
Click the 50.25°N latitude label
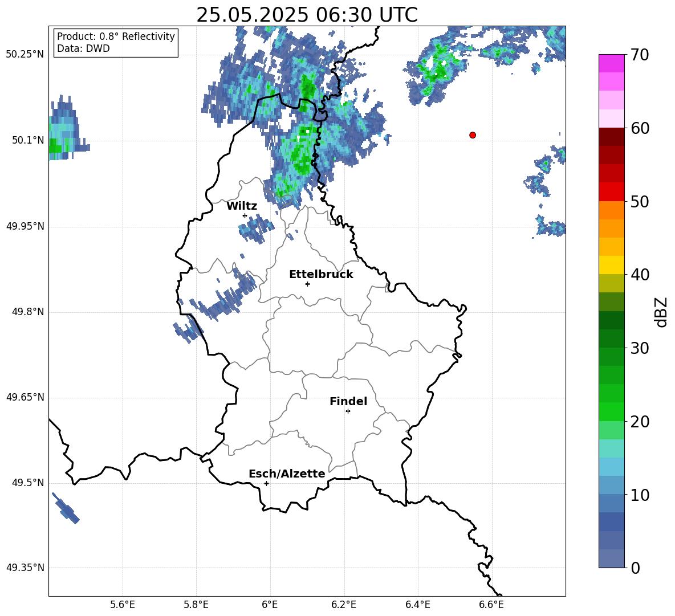pos(25,55)
